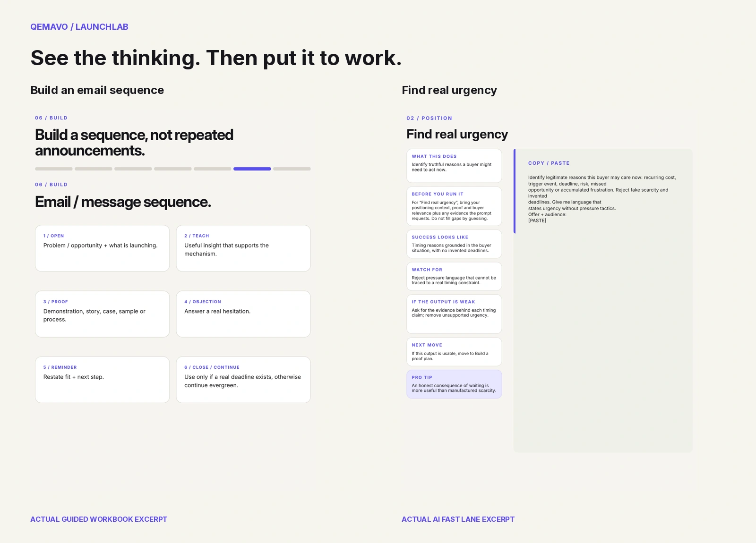Click the first grey progress segment
Image resolution: width=756 pixels, height=543 pixels.
[54, 169]
